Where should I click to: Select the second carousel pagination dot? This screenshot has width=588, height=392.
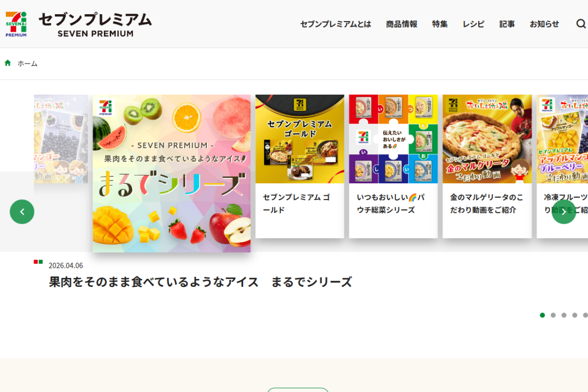(x=553, y=315)
